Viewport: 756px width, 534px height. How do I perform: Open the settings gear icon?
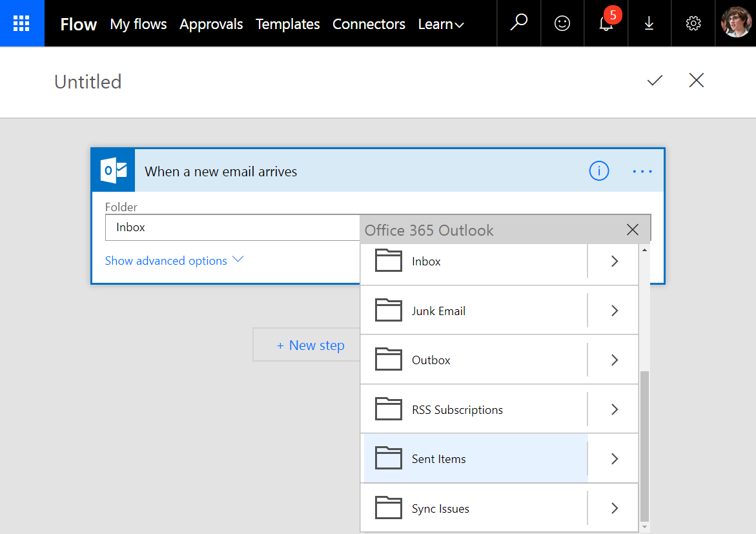693,24
